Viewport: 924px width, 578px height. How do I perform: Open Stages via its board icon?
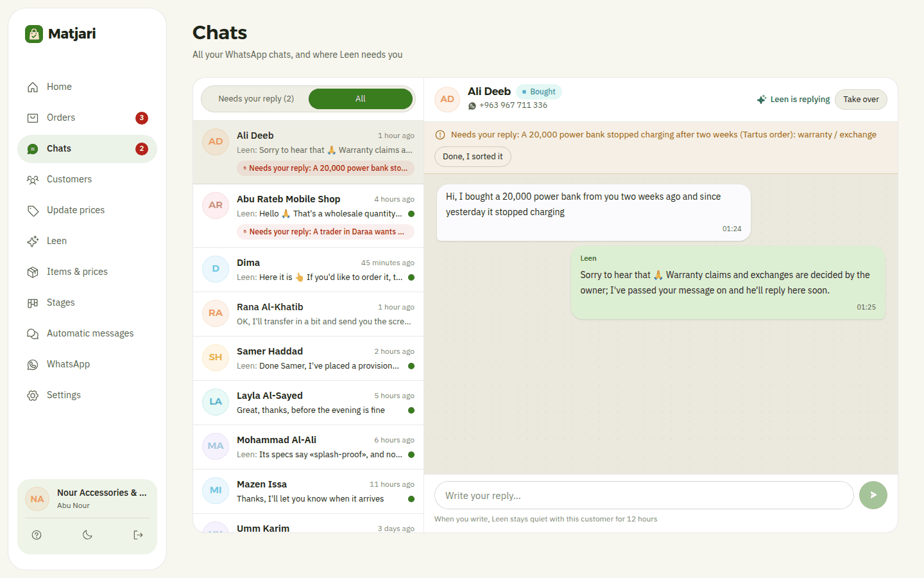pyautogui.click(x=33, y=303)
